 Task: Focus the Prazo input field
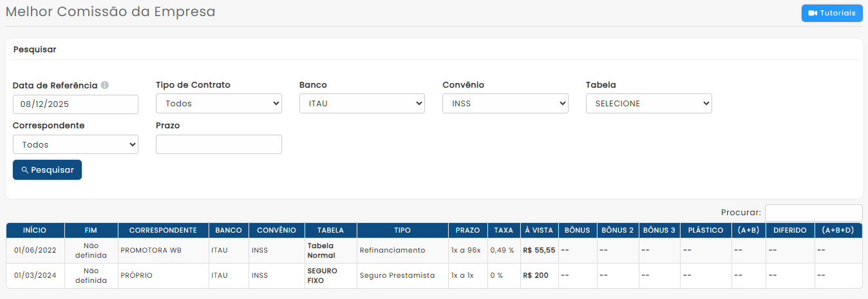218,145
